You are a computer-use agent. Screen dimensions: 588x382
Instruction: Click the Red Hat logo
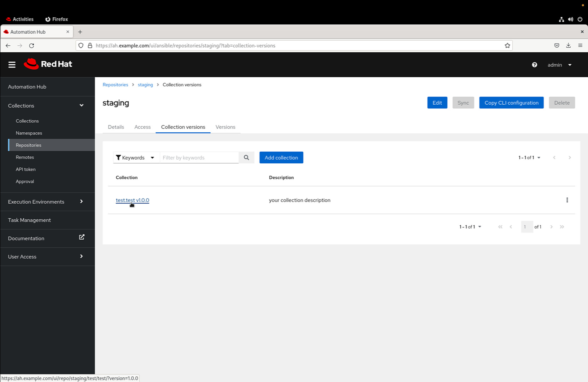pos(48,64)
